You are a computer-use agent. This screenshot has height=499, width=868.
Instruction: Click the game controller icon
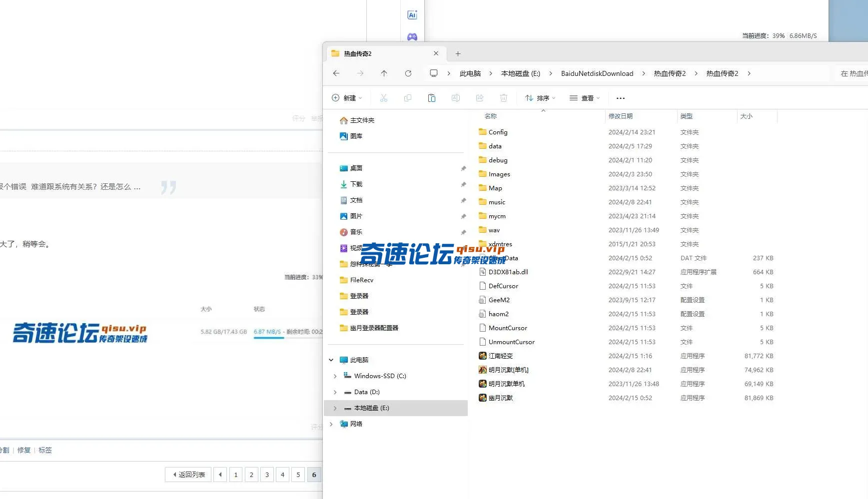[412, 36]
